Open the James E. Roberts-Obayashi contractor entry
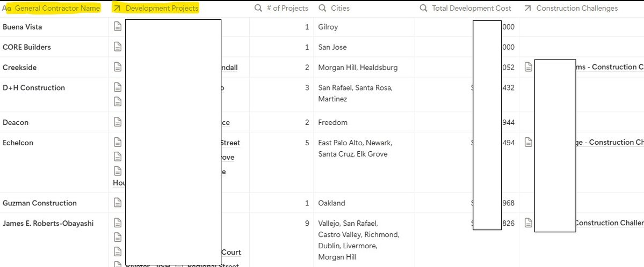The height and width of the screenshot is (267, 644). (x=48, y=223)
